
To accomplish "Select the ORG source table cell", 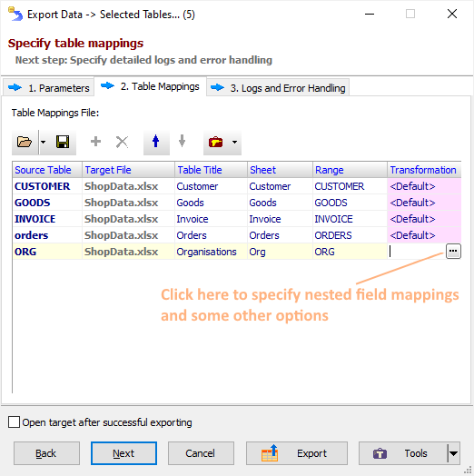I will point(47,252).
